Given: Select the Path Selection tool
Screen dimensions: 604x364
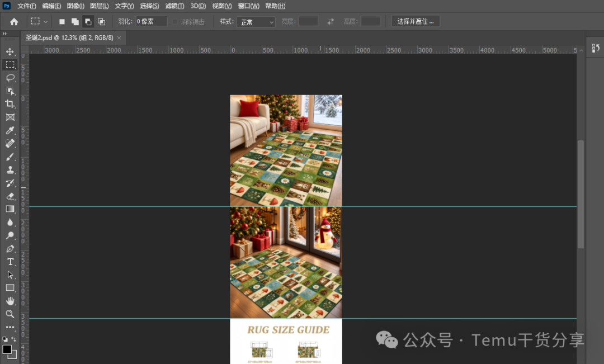Looking at the screenshot, I should [x=10, y=275].
